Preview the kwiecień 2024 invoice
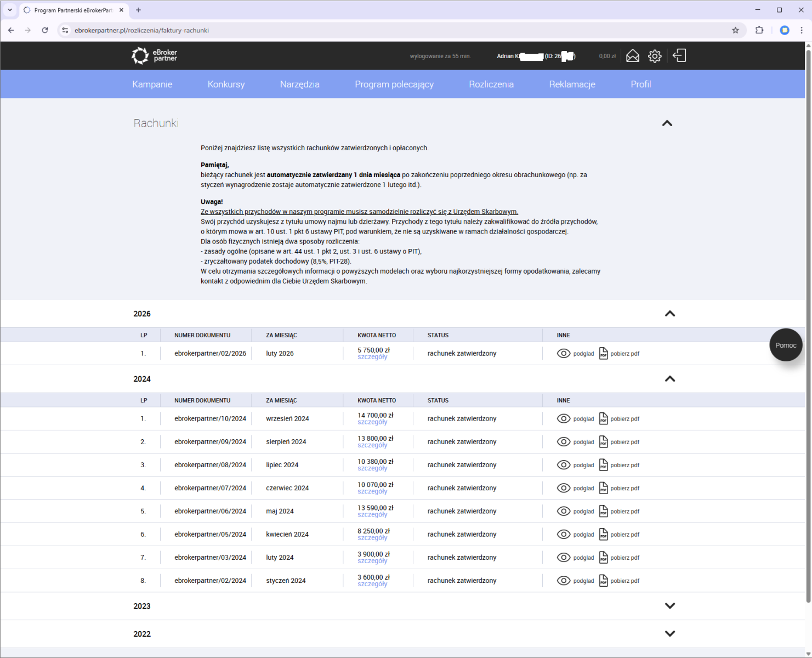 [575, 535]
